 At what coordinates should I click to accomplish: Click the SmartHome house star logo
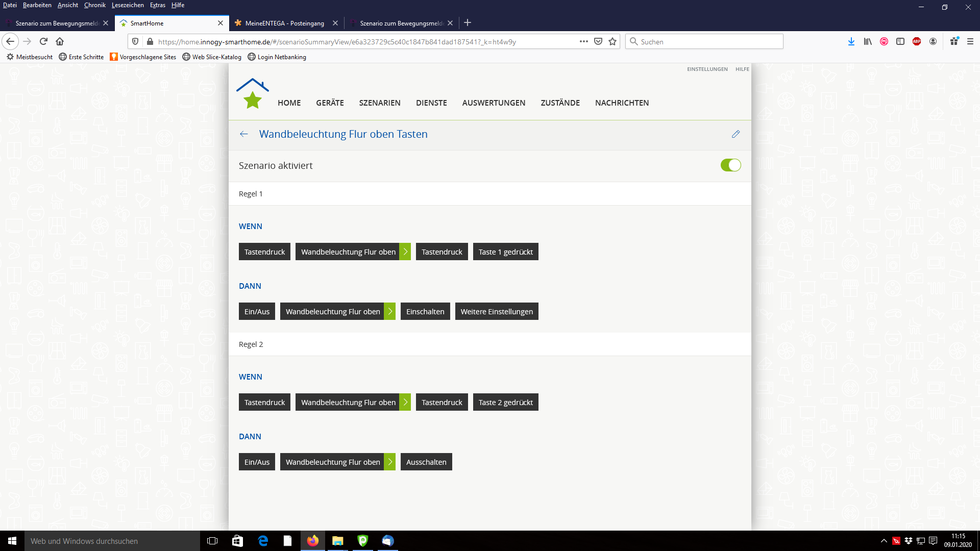[x=252, y=94]
